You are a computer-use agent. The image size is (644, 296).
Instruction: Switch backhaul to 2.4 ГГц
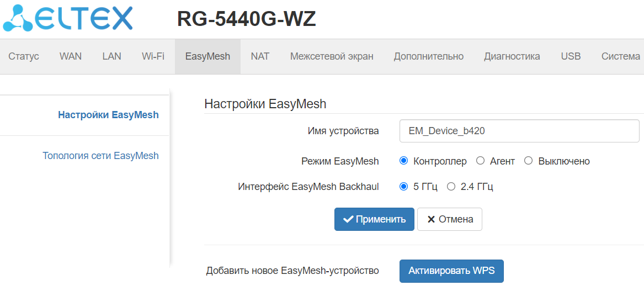pyautogui.click(x=451, y=187)
